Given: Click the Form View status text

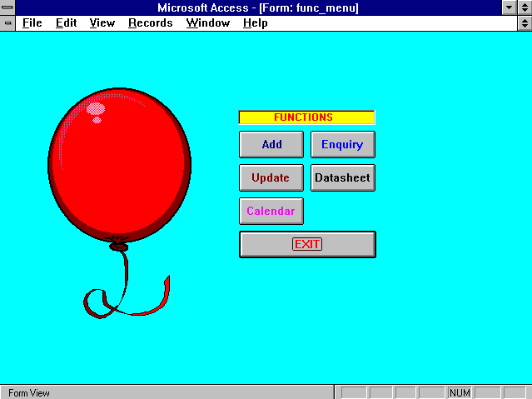Looking at the screenshot, I should pos(29,393).
